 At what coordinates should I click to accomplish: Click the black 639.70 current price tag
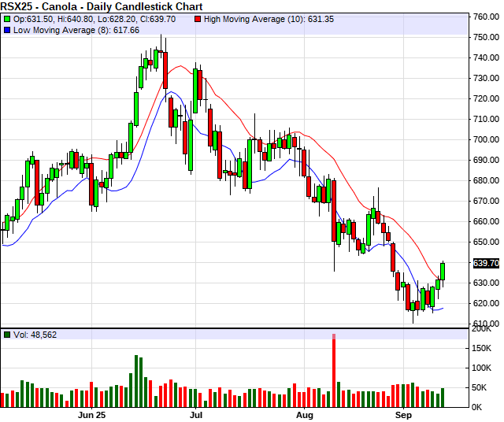tap(486, 263)
